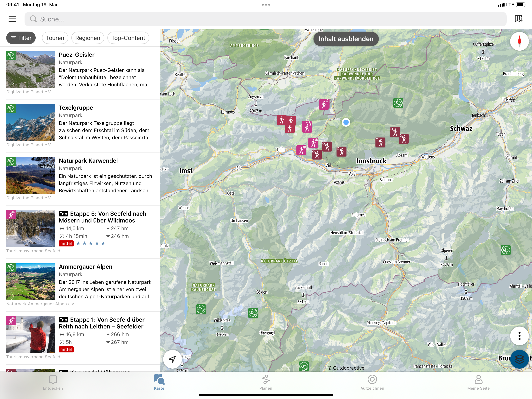Tap the Garmisch-Partenkirchen label
The image size is (532, 399).
(x=285, y=73)
